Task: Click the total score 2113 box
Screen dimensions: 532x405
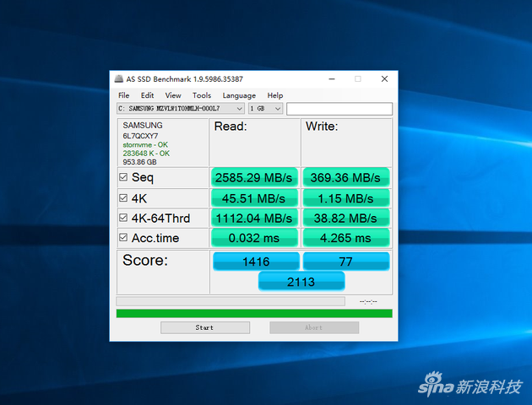Action: (301, 282)
